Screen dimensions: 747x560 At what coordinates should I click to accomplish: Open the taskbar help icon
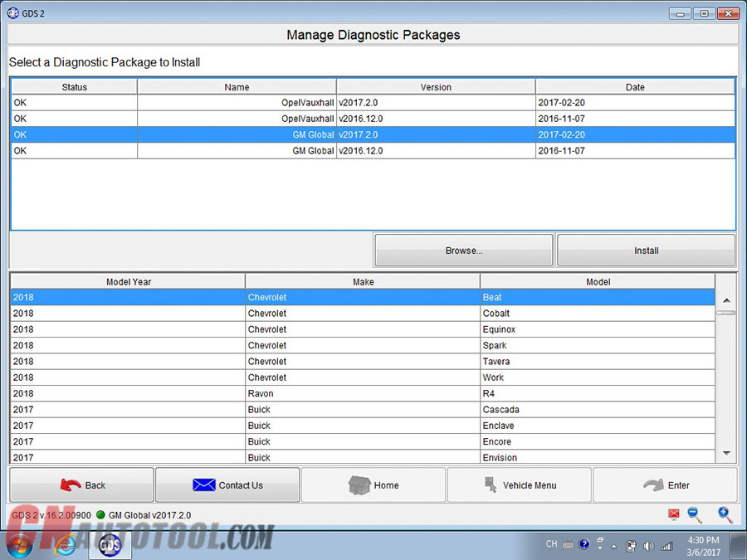[x=584, y=543]
